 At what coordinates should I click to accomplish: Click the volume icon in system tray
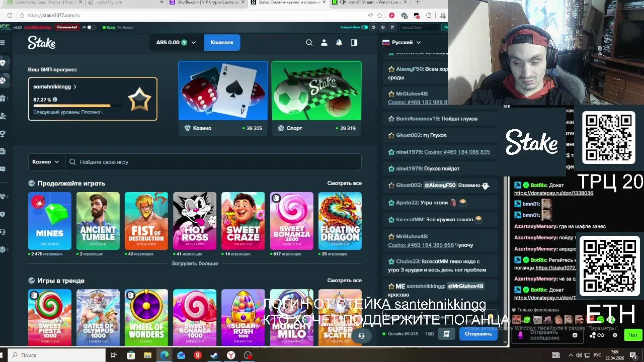tap(579, 355)
